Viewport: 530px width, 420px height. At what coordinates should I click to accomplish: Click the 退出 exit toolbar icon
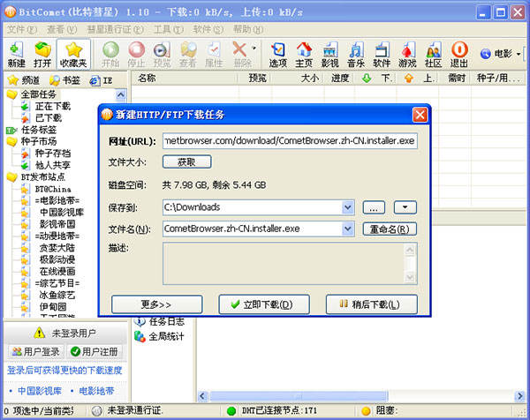click(459, 54)
